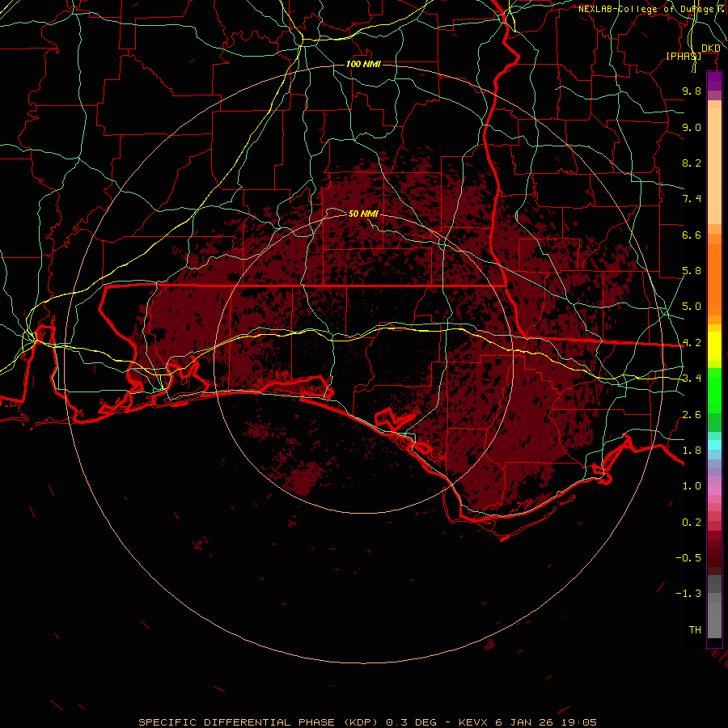Pick the gray swatch beside the TH label
Image resolution: width=728 pixels, height=728 pixels.
tap(714, 620)
